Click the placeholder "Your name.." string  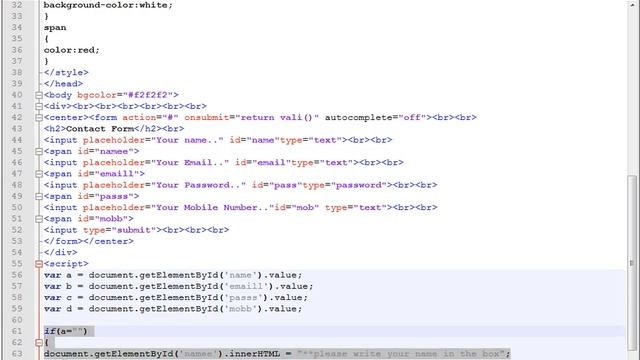[x=187, y=140]
